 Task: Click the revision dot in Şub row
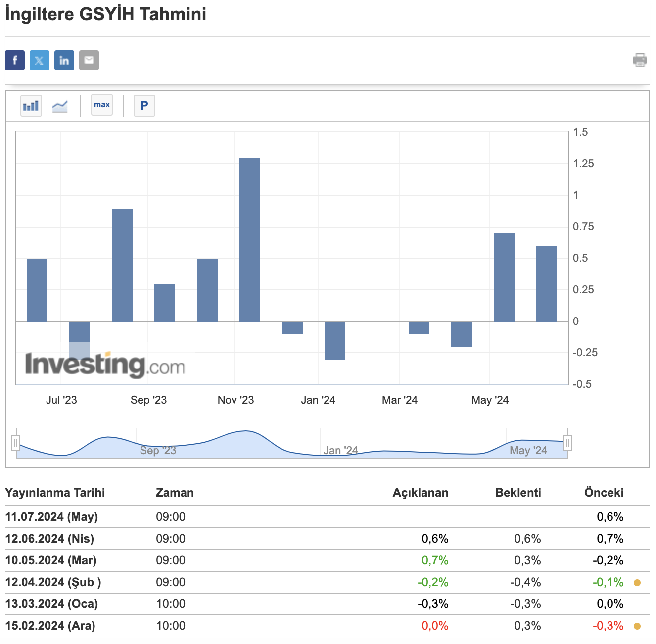(x=637, y=583)
